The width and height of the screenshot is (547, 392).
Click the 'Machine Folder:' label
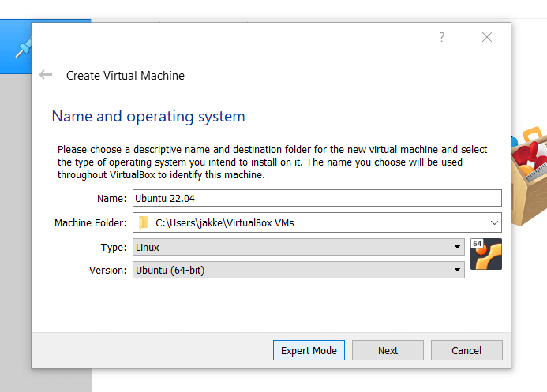(x=90, y=222)
